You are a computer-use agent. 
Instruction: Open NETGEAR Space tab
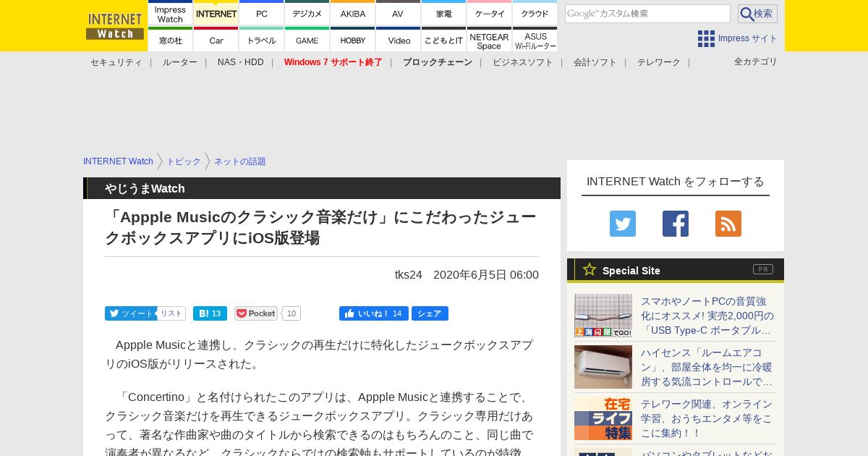(x=490, y=40)
